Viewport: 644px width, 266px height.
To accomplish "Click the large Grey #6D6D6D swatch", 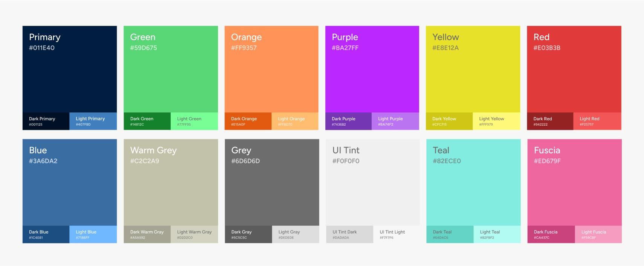I will coord(272,182).
